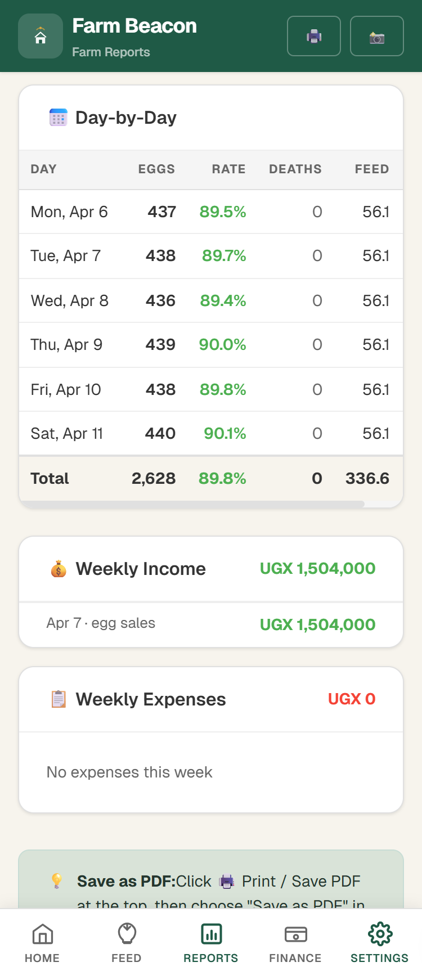422x980 pixels.
Task: Click the Apr 7 egg sales entry
Action: coord(211,624)
